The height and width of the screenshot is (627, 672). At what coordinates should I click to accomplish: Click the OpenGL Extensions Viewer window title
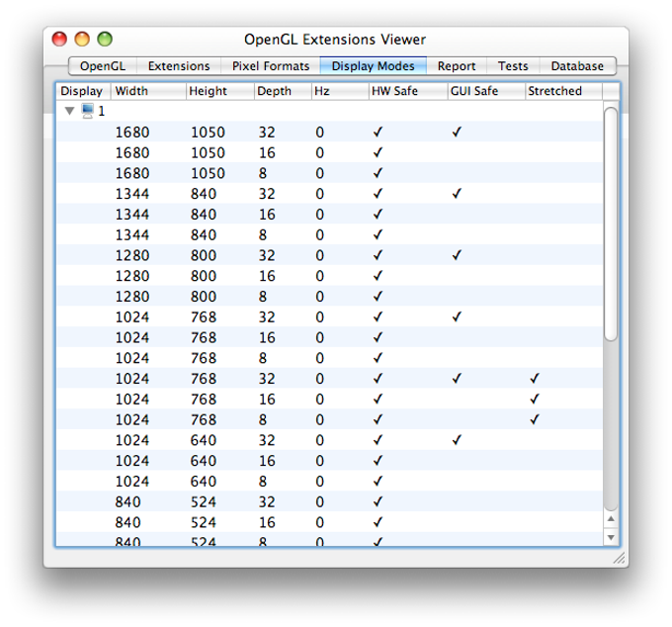(x=335, y=40)
